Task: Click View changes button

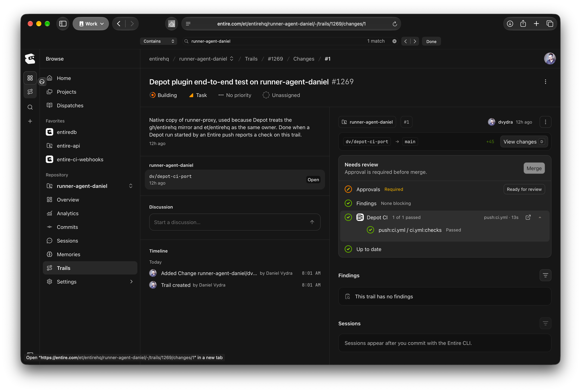Action: [x=524, y=142]
